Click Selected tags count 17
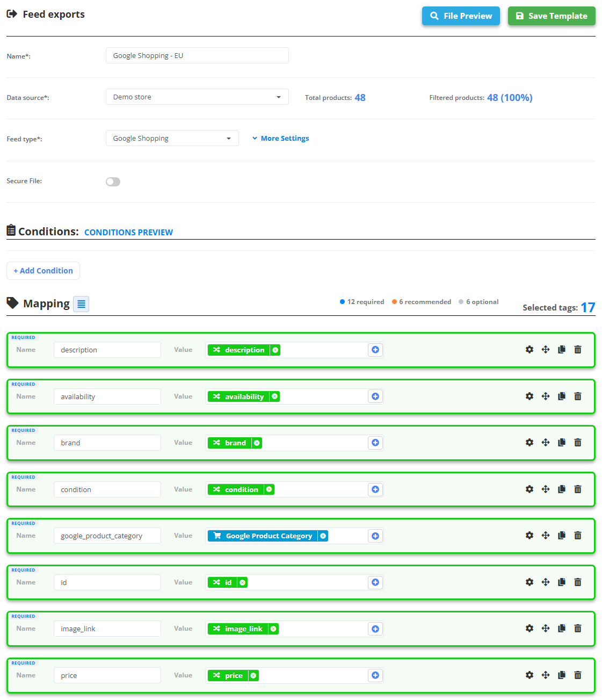Image resolution: width=602 pixels, height=700 pixels. click(588, 307)
